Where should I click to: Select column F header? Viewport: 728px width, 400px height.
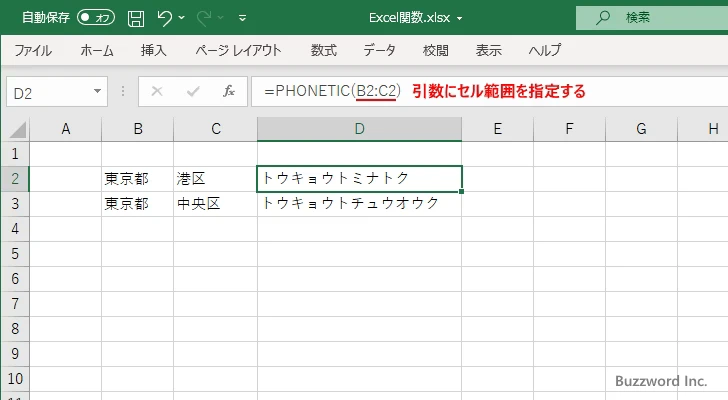point(569,129)
